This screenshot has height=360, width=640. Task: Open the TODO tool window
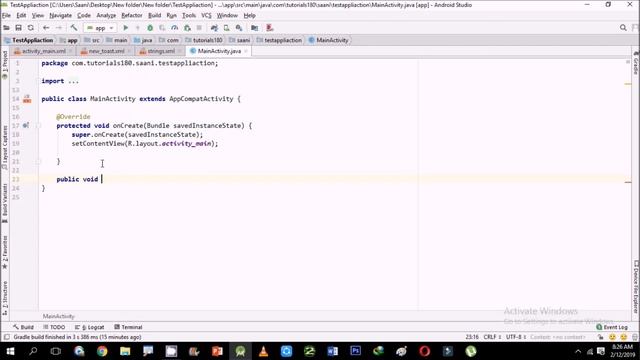point(54,327)
